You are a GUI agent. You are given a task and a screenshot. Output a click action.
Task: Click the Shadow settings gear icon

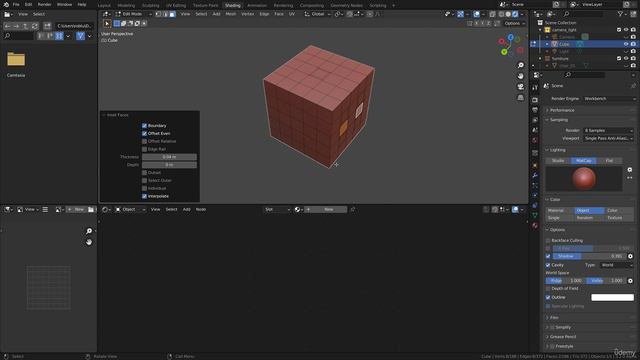[630, 256]
